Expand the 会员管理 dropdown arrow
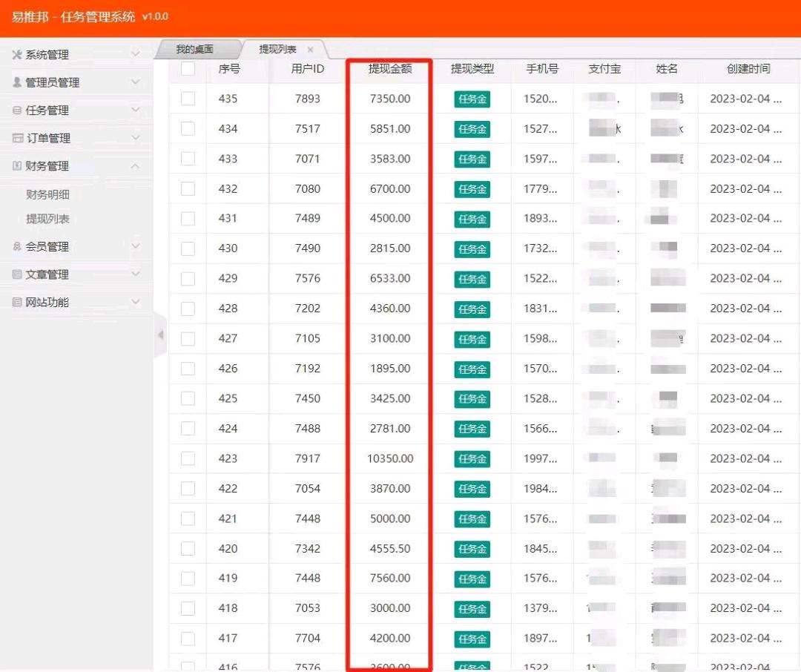Image resolution: width=801 pixels, height=672 pixels. 136,246
